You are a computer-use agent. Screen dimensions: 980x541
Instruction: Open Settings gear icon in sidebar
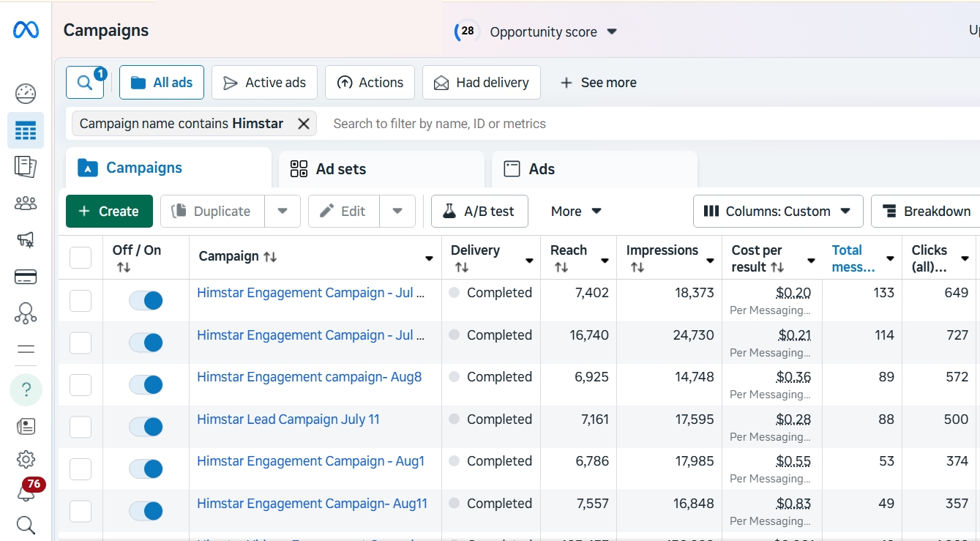click(26, 459)
